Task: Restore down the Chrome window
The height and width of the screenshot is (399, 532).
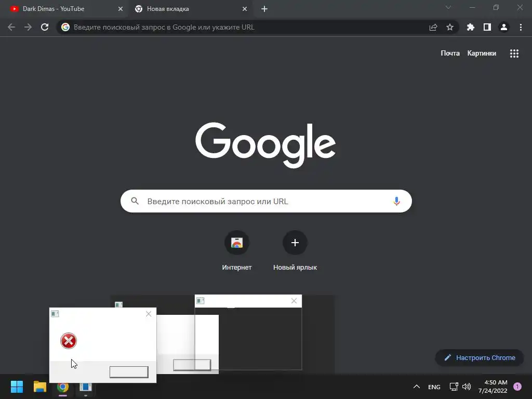Action: (496, 7)
